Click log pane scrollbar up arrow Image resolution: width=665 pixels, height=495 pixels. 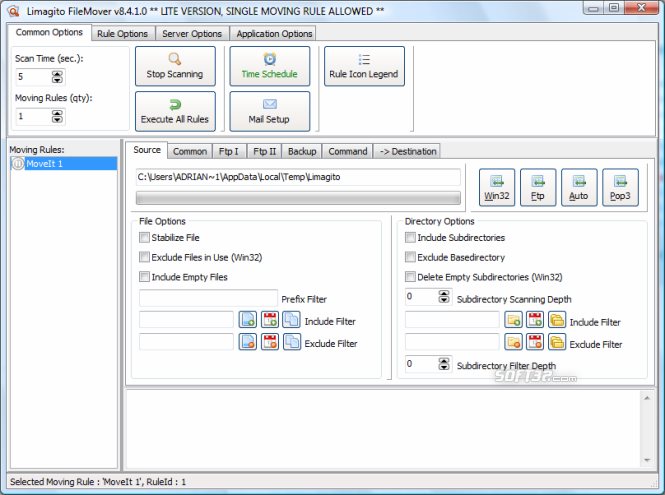647,398
